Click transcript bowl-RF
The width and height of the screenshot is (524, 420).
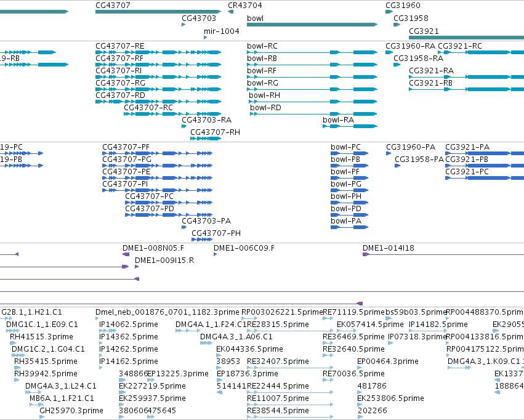(x=262, y=71)
